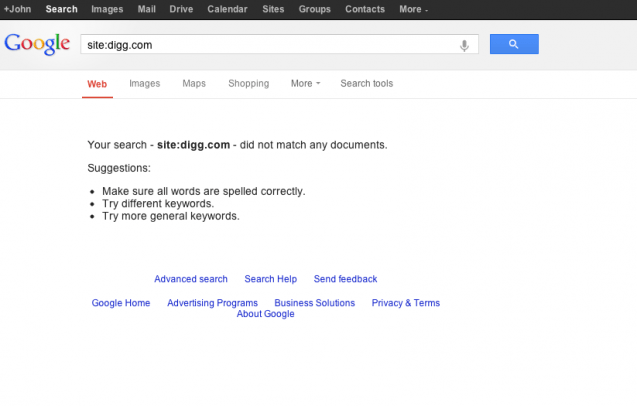The height and width of the screenshot is (406, 637).
Task: Open Calendar from the top bar
Action: coord(227,9)
